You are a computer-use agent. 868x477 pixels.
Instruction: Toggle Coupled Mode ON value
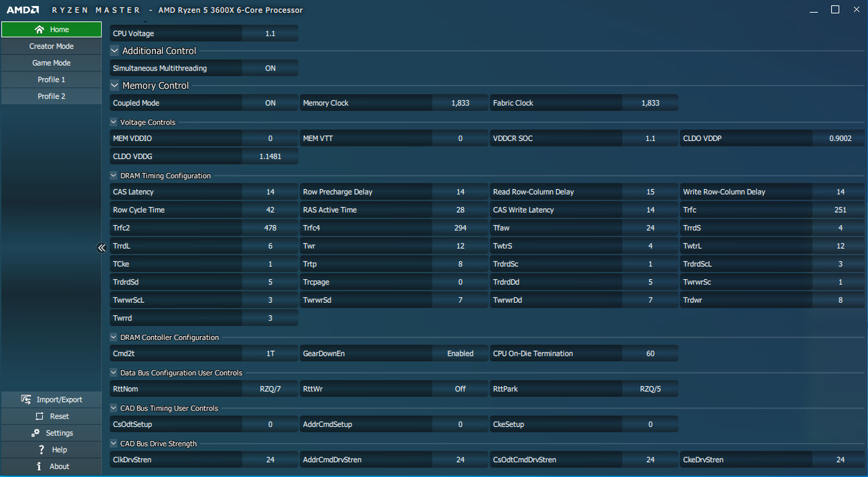click(271, 103)
